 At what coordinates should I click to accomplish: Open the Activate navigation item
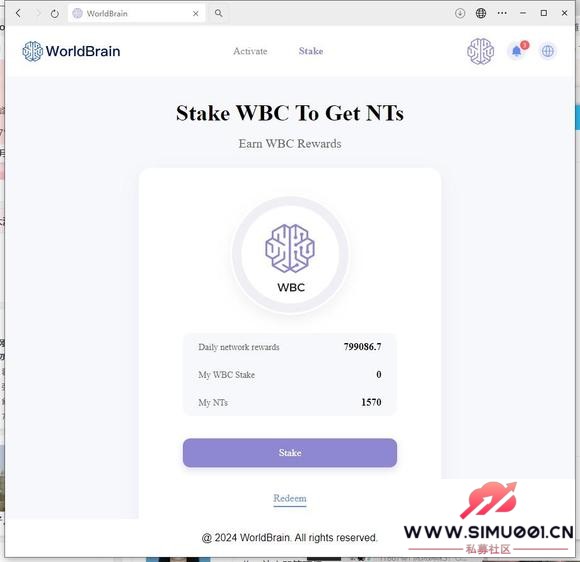(x=250, y=51)
